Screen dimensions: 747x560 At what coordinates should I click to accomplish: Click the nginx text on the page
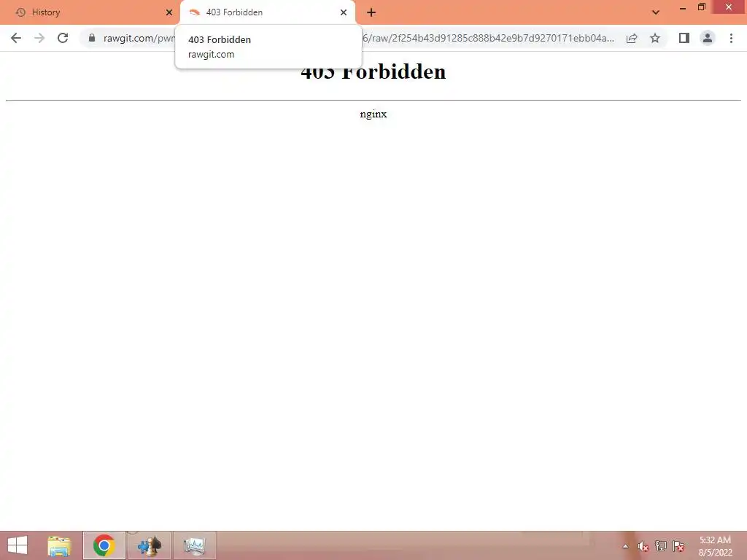(373, 114)
